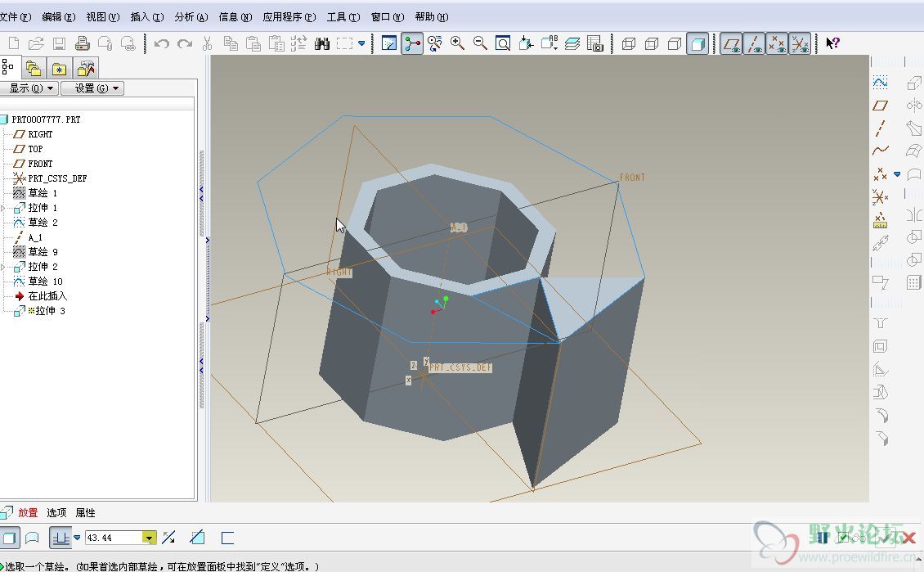Zoom out of the model

[480, 43]
